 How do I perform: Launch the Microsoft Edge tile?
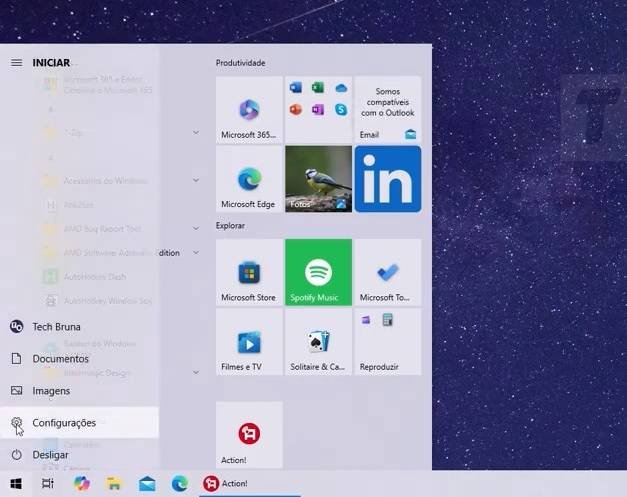click(x=249, y=179)
